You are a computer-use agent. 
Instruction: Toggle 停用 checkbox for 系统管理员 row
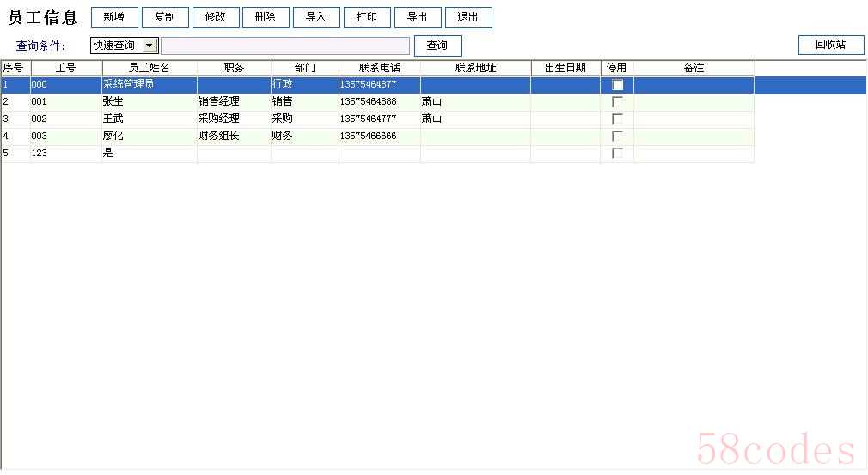617,85
